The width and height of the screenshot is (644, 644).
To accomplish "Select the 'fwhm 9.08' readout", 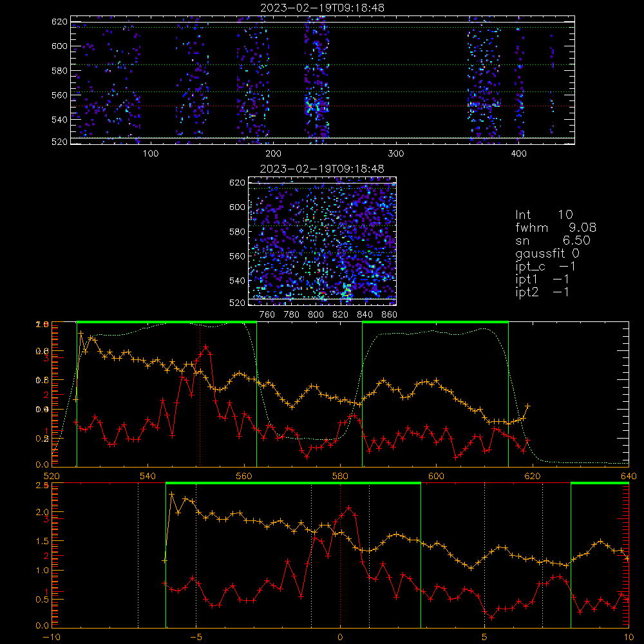I will coord(556,227).
